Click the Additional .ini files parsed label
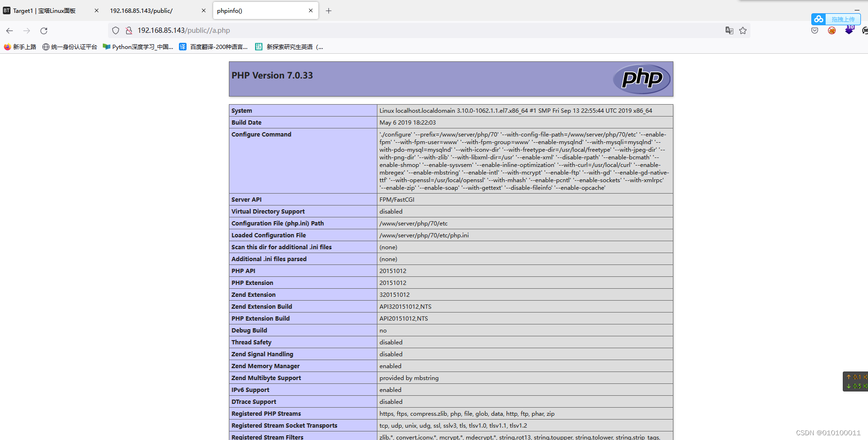Screen dimensions: 868x440 click(269, 259)
